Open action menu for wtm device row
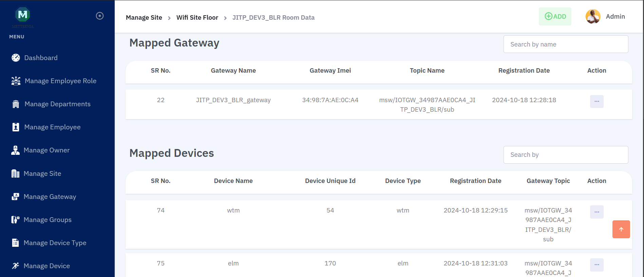644x277 pixels. pos(596,212)
